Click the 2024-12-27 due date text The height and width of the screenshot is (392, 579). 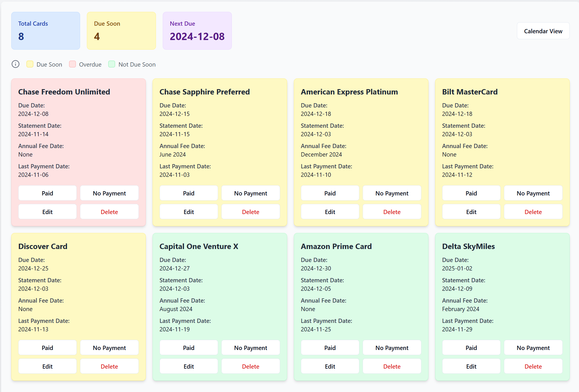175,268
